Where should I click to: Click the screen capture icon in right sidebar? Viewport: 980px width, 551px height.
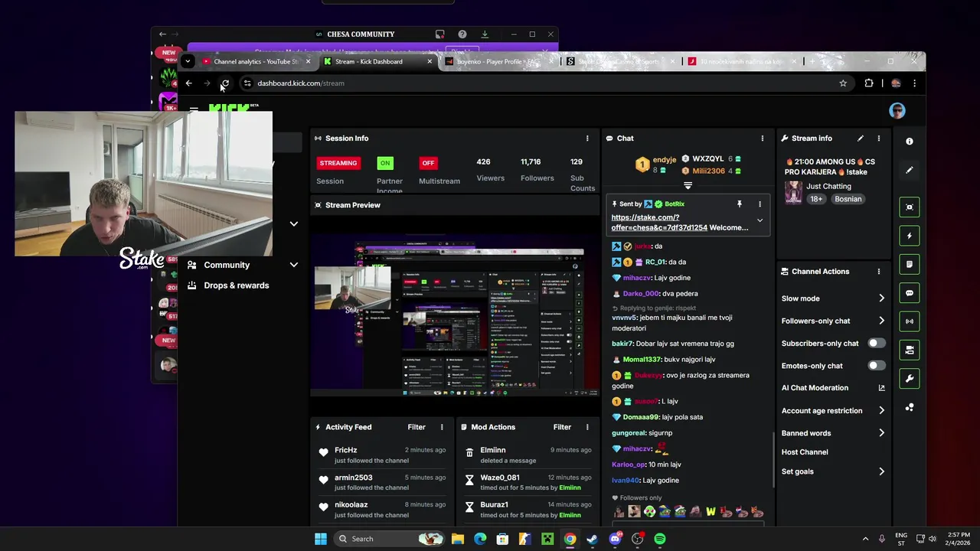pos(910,207)
